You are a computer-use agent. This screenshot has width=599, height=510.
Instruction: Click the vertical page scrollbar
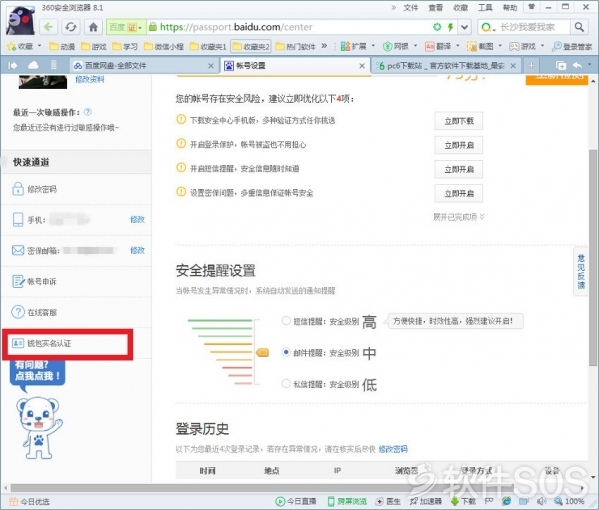coord(593,258)
